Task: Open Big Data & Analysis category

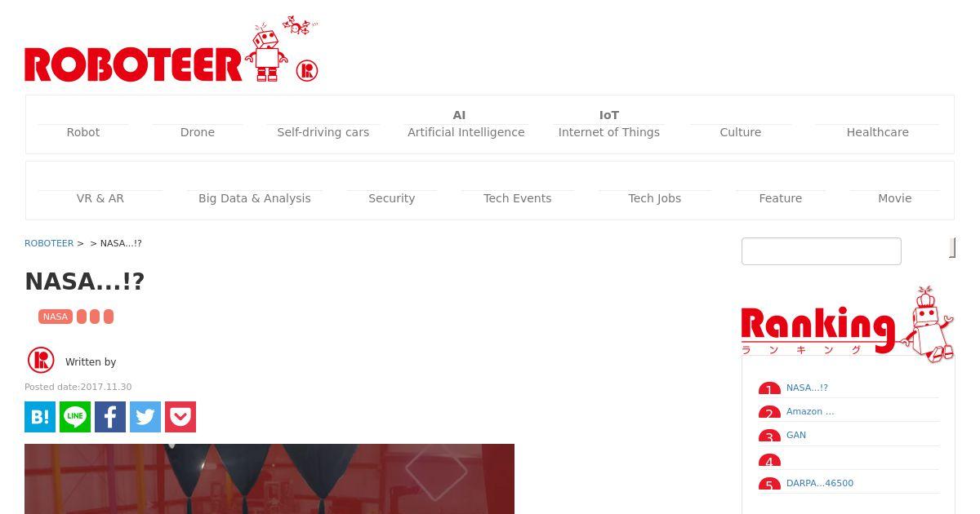Action: click(x=255, y=198)
